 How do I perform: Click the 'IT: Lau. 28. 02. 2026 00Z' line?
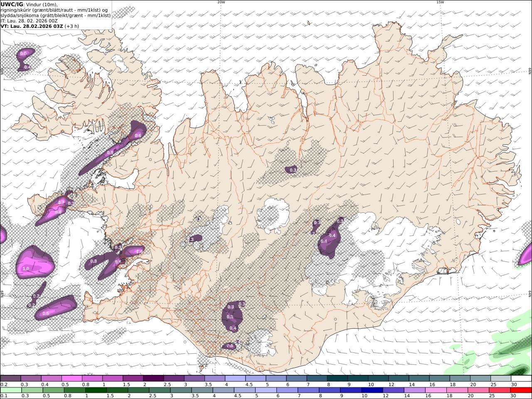click(29, 20)
